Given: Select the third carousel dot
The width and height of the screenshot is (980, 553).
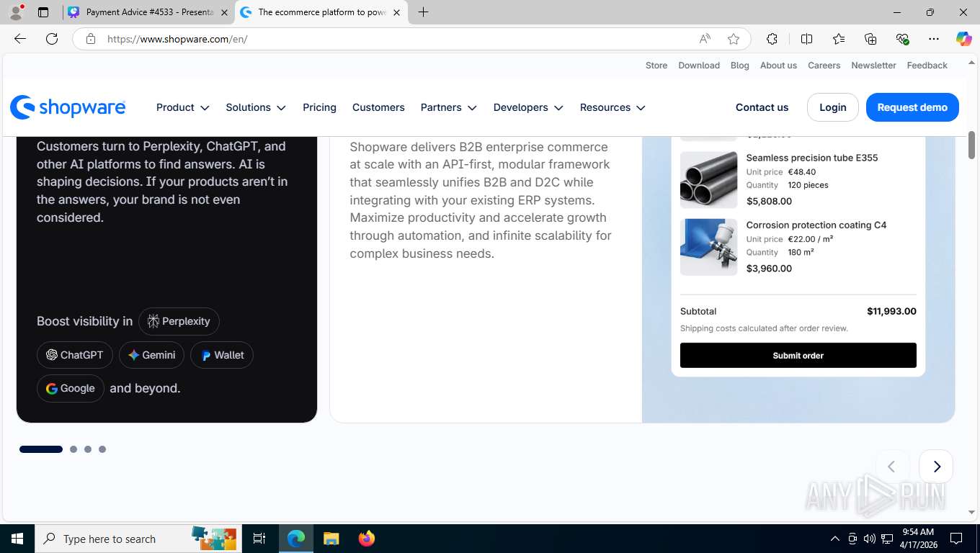Looking at the screenshot, I should pos(88,449).
